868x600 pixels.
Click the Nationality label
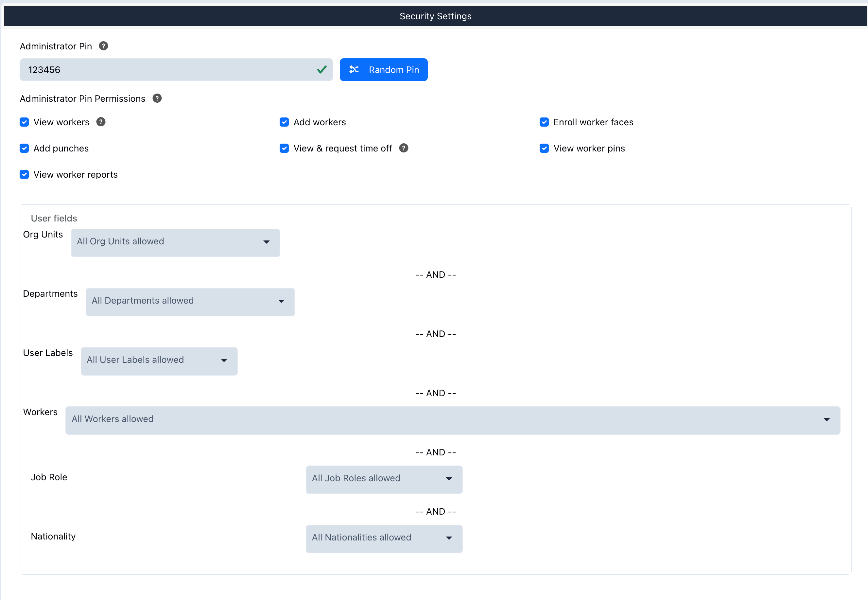coord(53,537)
